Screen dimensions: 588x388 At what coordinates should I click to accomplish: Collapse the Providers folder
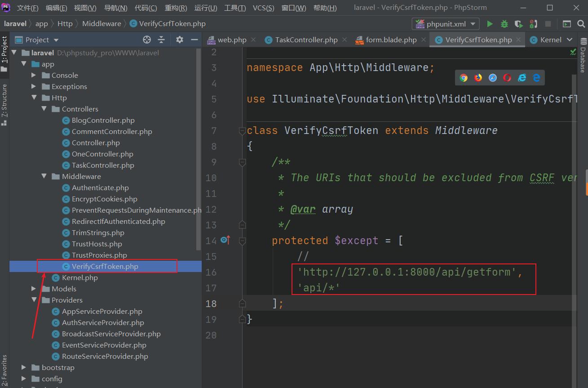(x=34, y=300)
